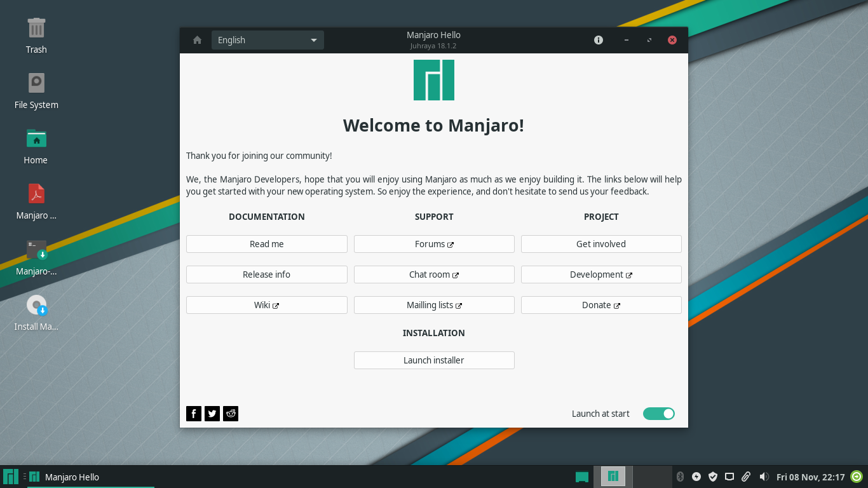Open the Facebook social icon
The width and height of the screenshot is (868, 488).
click(x=194, y=414)
